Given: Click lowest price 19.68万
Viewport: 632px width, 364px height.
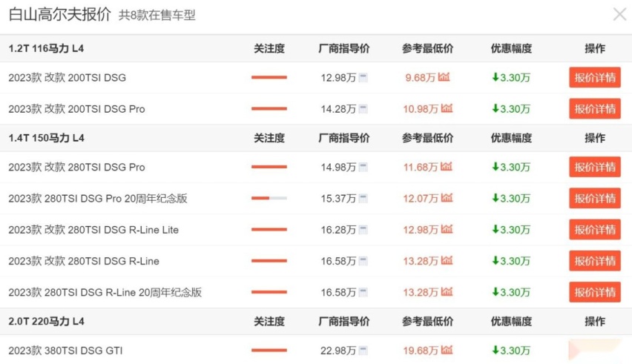Looking at the screenshot, I should (x=421, y=351).
